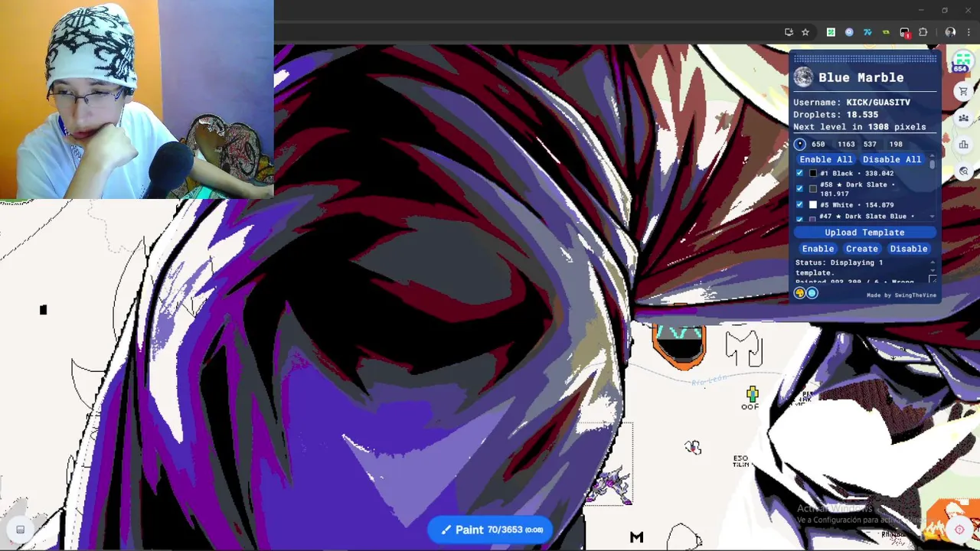Click the map layer toggle button bottom left

21,530
